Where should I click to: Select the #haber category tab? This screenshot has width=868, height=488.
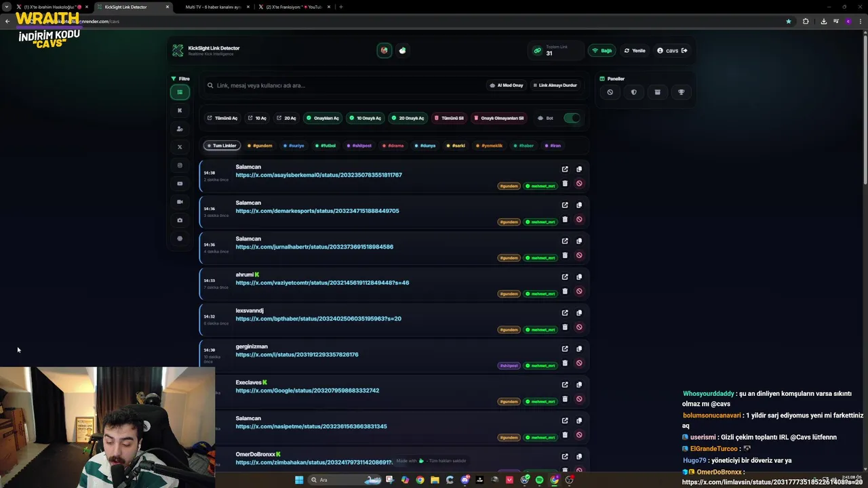pos(524,146)
